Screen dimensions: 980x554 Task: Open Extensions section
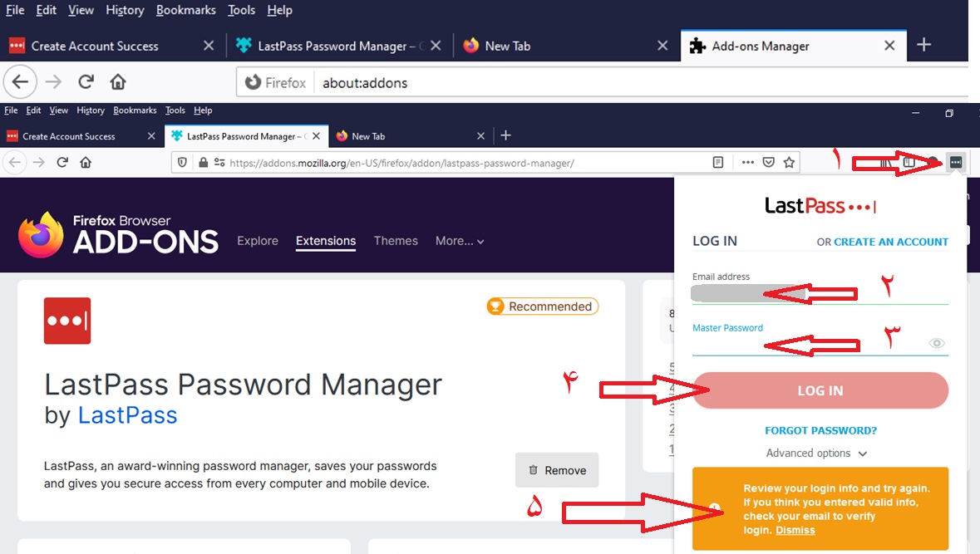click(326, 241)
